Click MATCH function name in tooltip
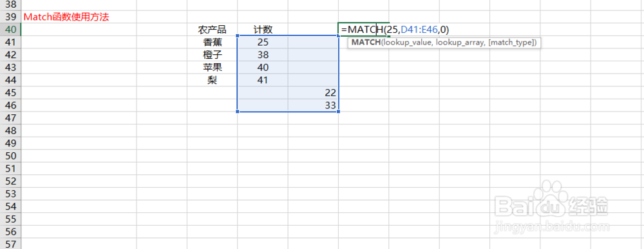 [x=366, y=43]
